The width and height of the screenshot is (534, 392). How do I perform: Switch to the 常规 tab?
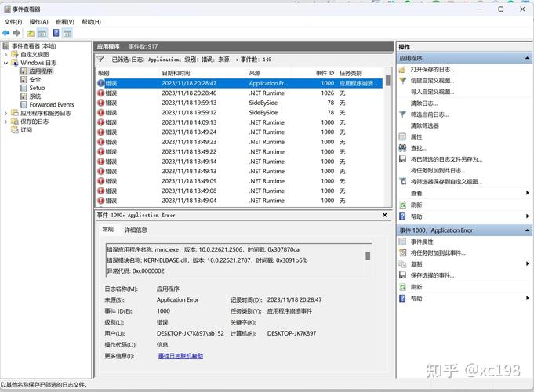click(x=108, y=229)
